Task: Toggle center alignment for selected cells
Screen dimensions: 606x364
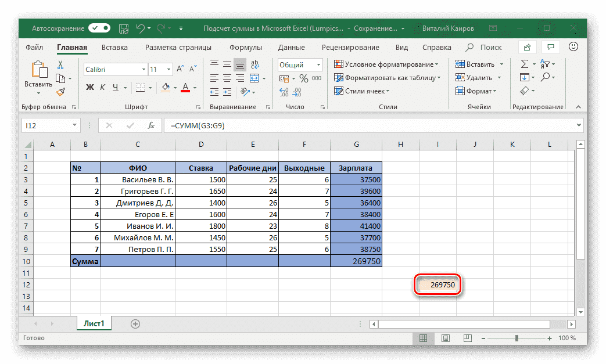Action: [x=227, y=77]
